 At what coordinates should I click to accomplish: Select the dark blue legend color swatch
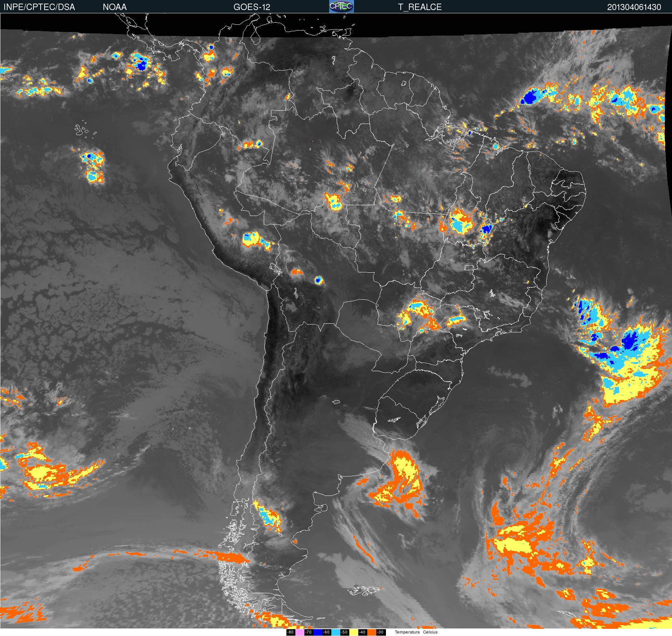318,632
